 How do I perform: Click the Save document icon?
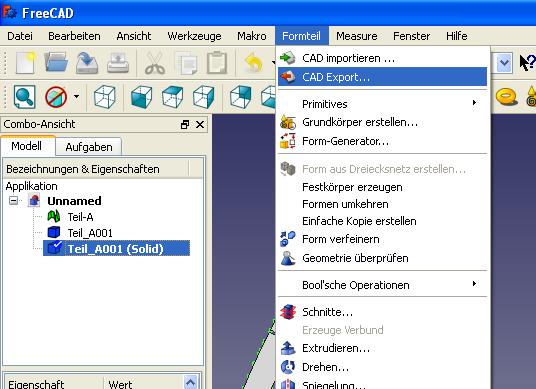[87, 63]
